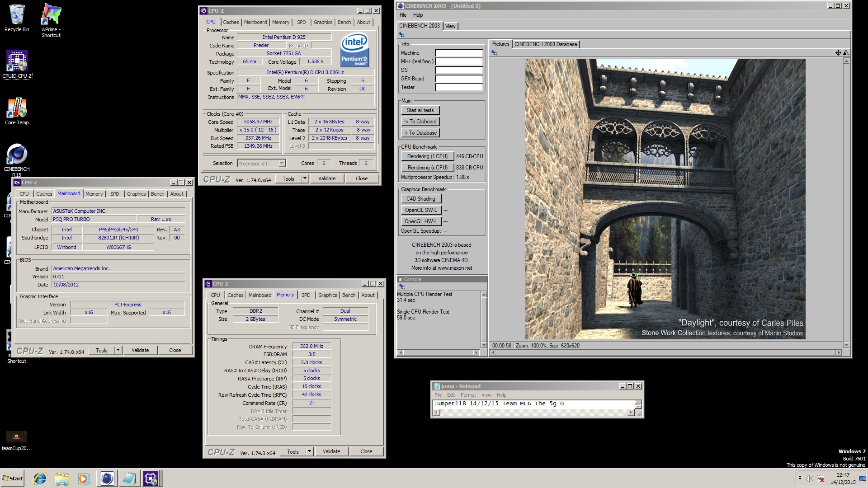
Task: Open the CINEBENCH File menu
Action: [403, 15]
